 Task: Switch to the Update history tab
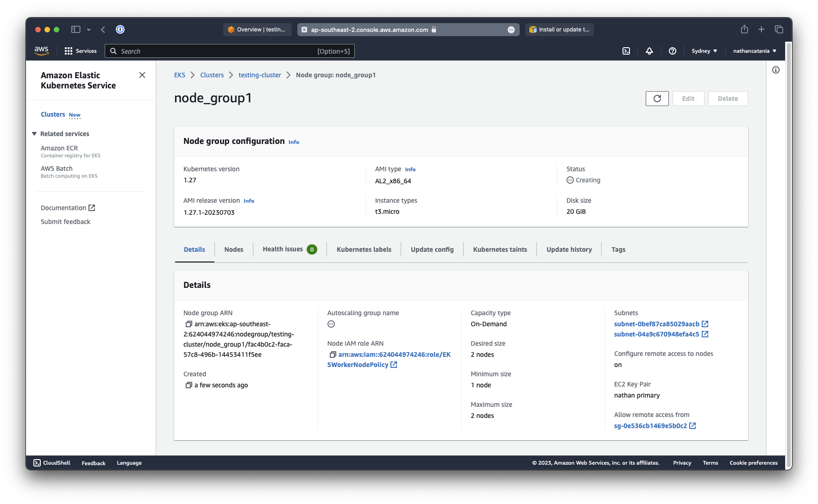tap(569, 249)
